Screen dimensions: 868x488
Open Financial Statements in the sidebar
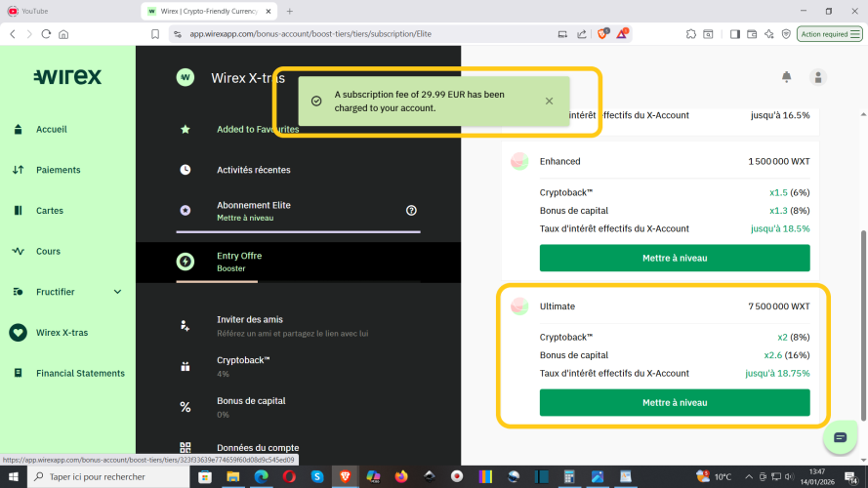tap(80, 373)
